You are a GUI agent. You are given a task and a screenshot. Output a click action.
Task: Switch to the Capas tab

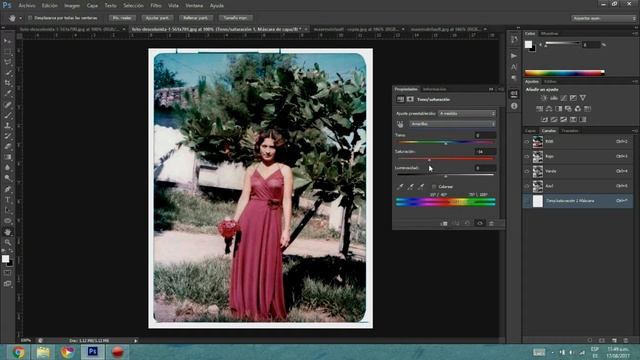(x=531, y=131)
